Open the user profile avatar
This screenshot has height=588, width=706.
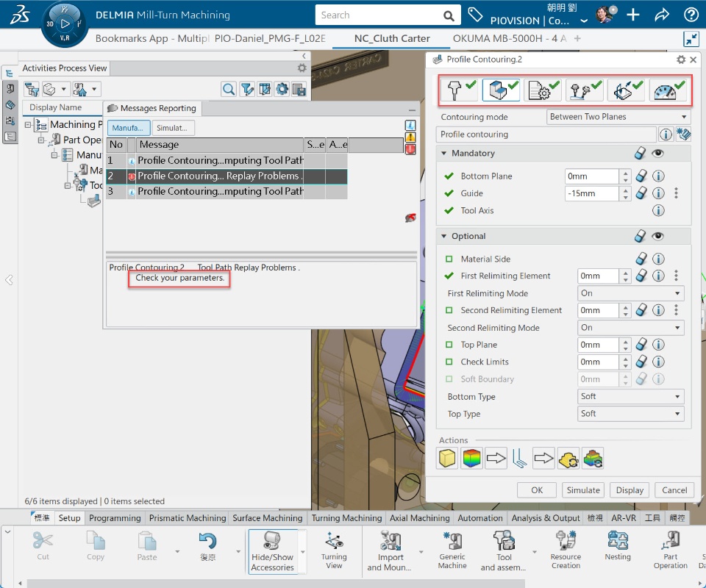605,15
